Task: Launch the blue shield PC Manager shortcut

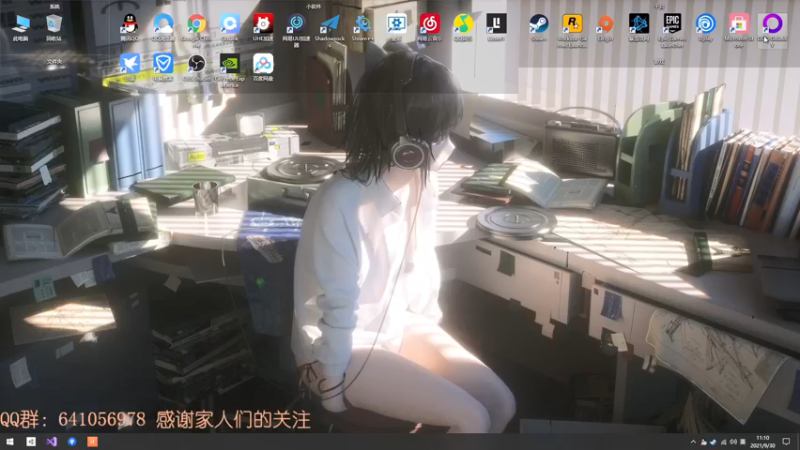Action: (163, 67)
